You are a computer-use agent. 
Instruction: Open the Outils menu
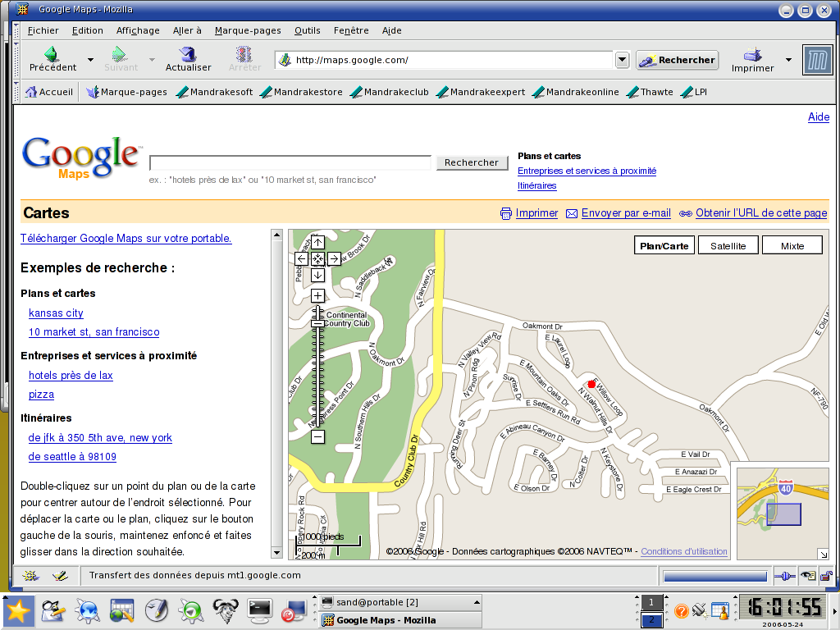tap(308, 30)
